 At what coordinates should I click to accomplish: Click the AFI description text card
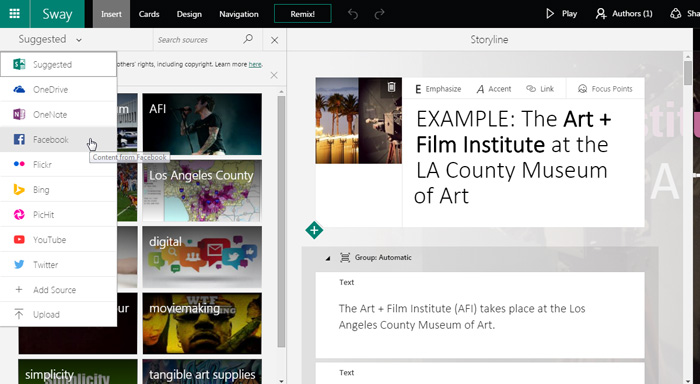point(480,315)
